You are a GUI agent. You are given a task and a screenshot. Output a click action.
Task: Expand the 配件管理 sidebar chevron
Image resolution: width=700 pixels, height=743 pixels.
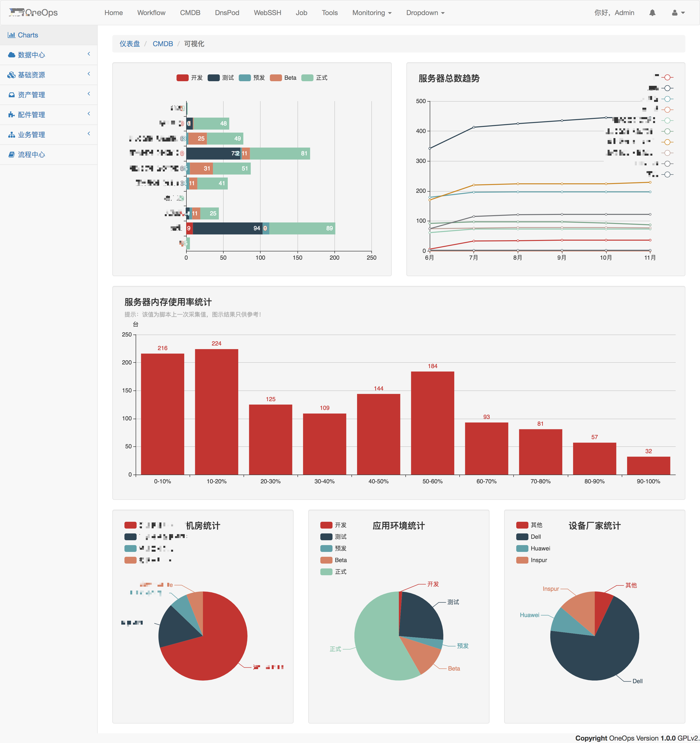(89, 114)
